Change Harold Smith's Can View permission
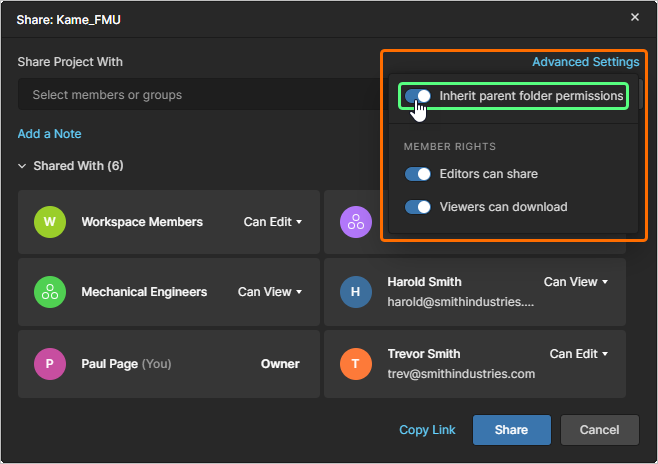Screen dimensions: 658x464 click(576, 282)
